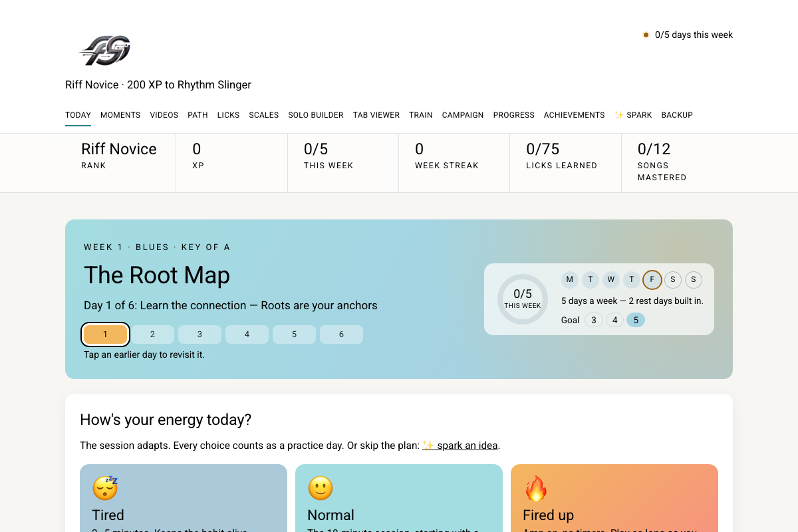This screenshot has width=798, height=532.
Task: Jump to day 5 button
Action: pyautogui.click(x=294, y=334)
